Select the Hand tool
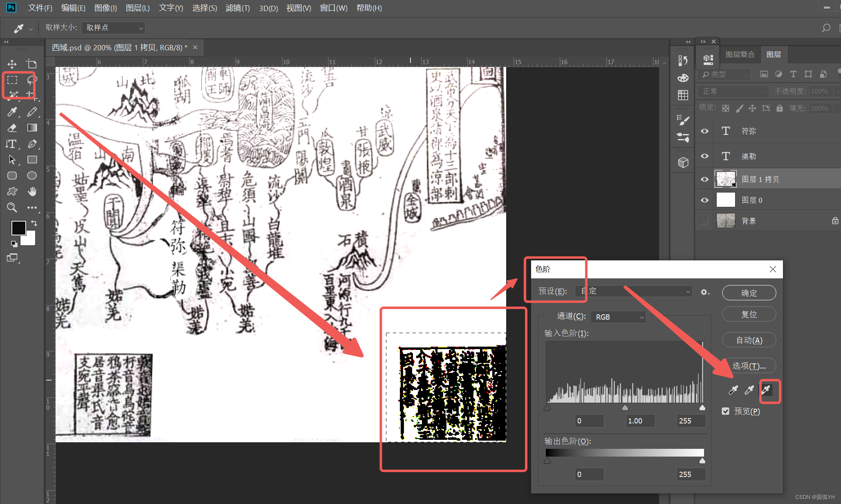This screenshot has width=841, height=504. [32, 191]
